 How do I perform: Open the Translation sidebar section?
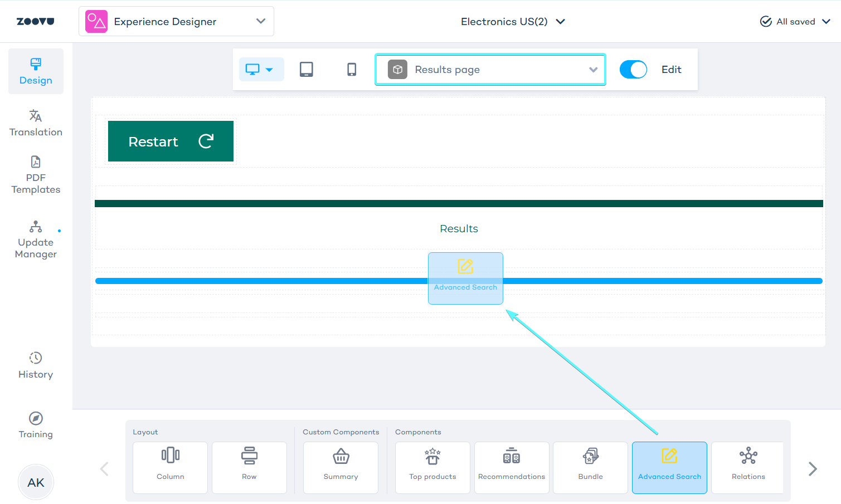tap(36, 123)
